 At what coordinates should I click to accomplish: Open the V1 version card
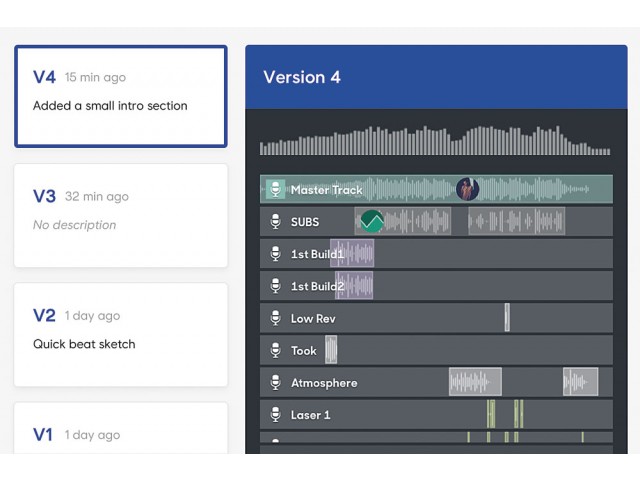(x=121, y=428)
